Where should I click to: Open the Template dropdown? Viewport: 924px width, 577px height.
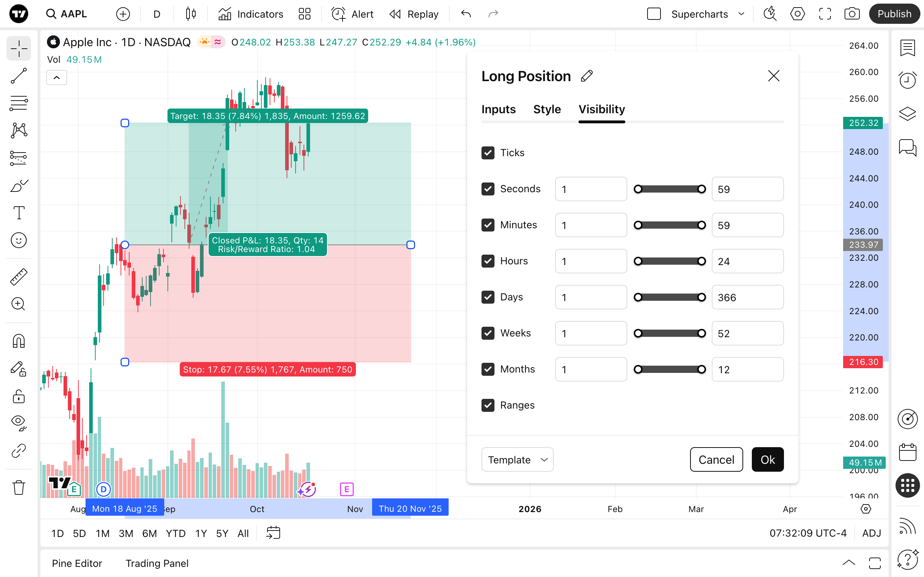click(517, 459)
